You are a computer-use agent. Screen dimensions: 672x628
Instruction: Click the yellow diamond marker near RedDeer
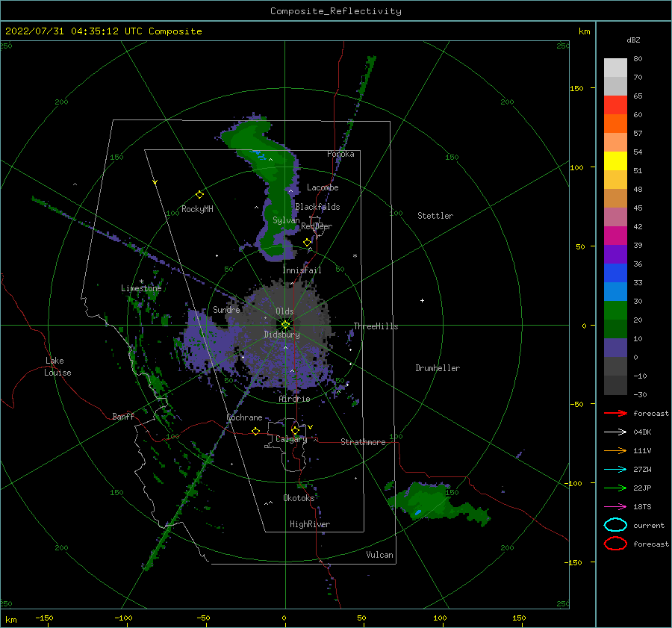[x=307, y=243]
